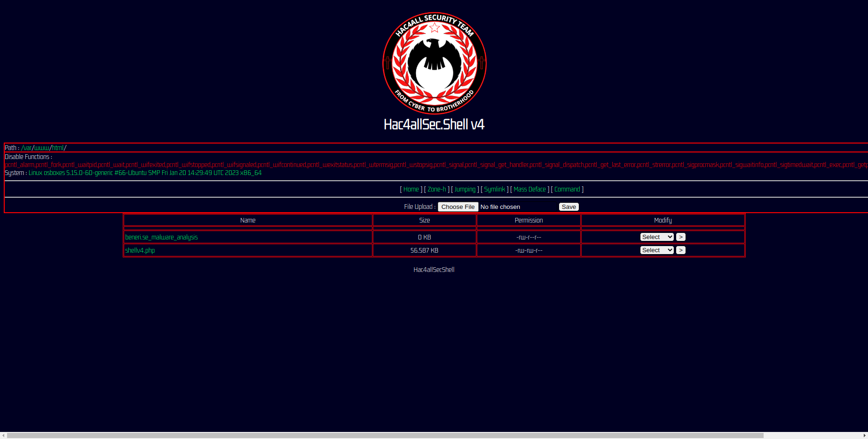
Task: Click the Name column header
Action: click(x=248, y=220)
